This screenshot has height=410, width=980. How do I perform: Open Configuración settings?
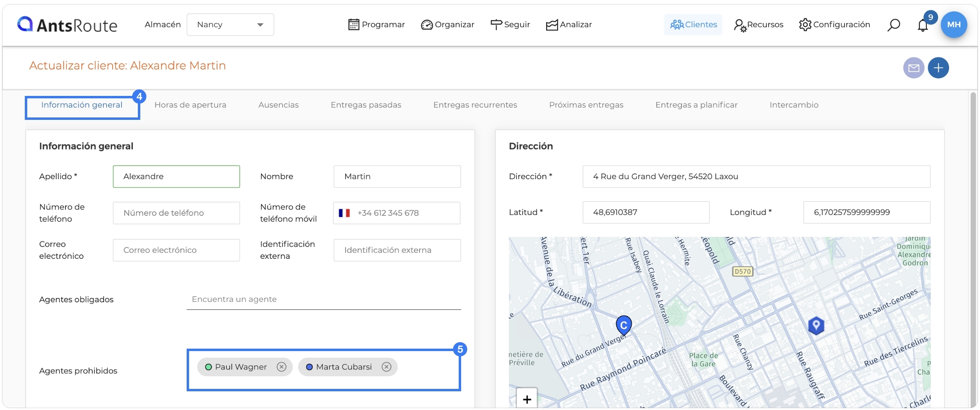pos(834,24)
